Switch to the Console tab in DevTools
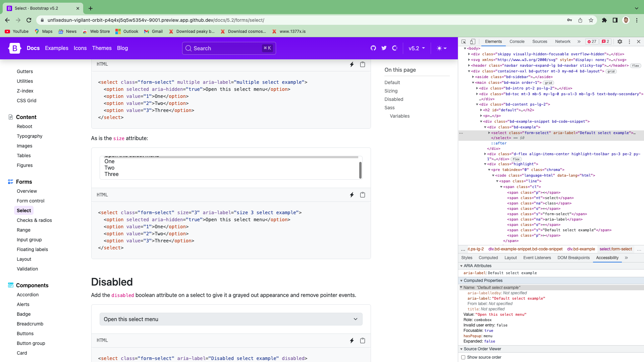The image size is (644, 362). 517,42
